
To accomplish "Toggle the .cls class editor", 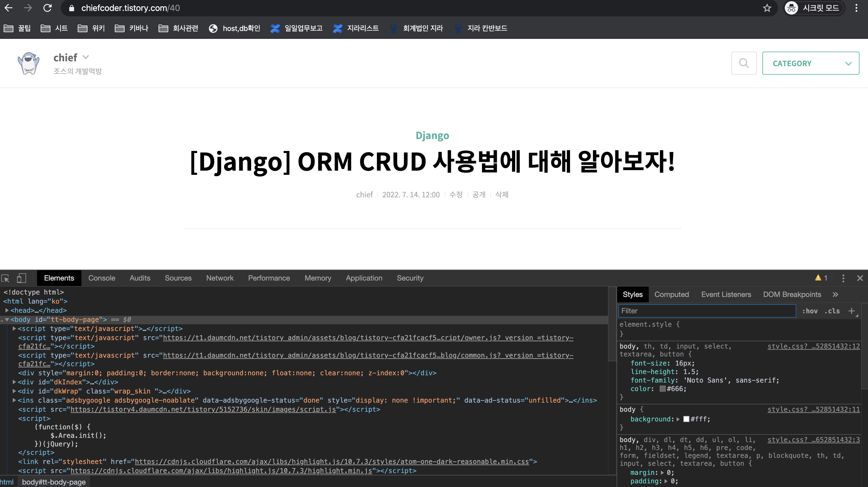I will click(x=832, y=311).
